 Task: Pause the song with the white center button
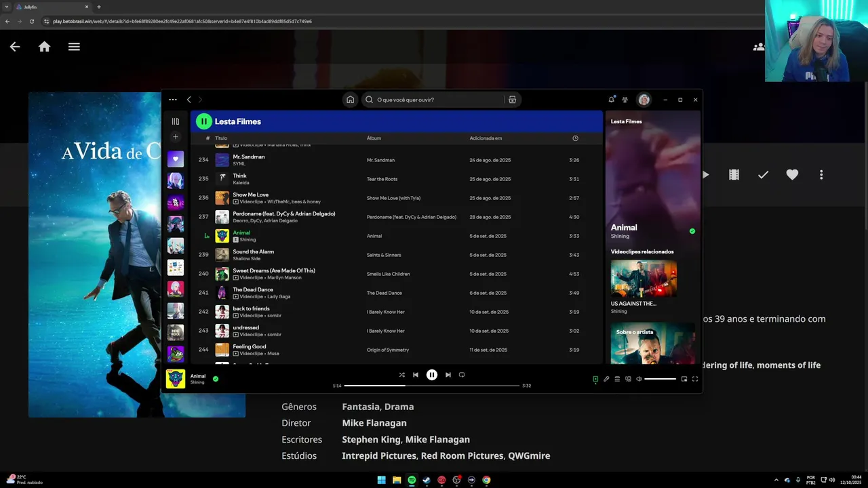pos(431,375)
